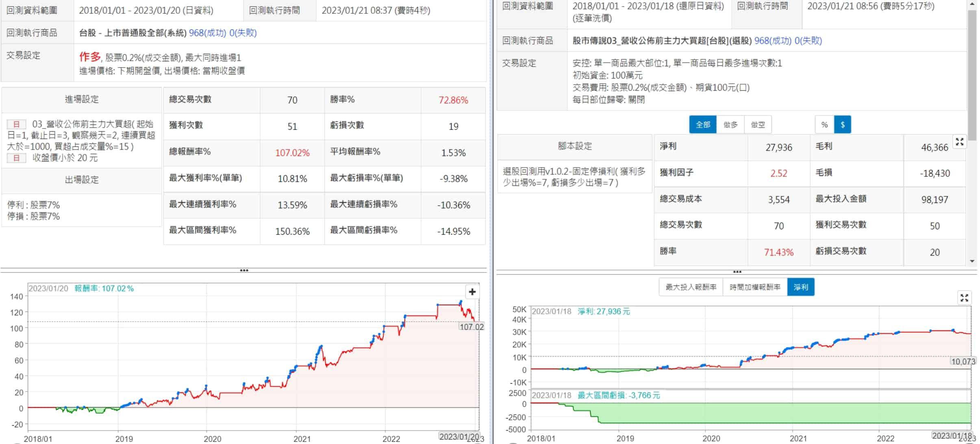Filter results to 做空 short trades
The width and height of the screenshot is (980, 444).
point(758,125)
